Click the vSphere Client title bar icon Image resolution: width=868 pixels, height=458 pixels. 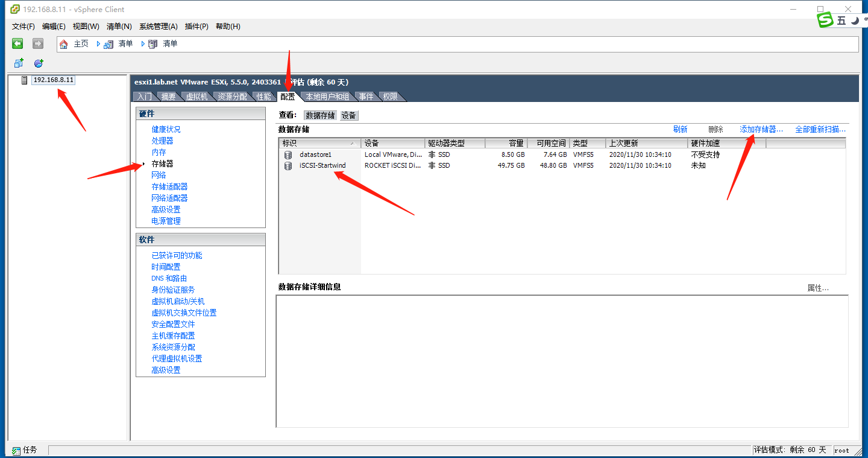pos(16,9)
